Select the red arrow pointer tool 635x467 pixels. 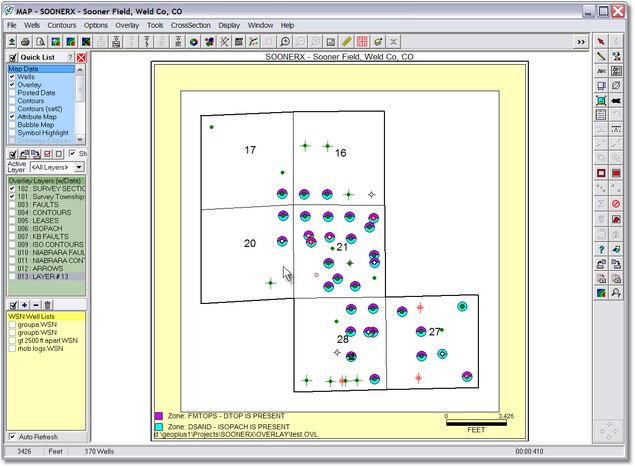coord(601,42)
